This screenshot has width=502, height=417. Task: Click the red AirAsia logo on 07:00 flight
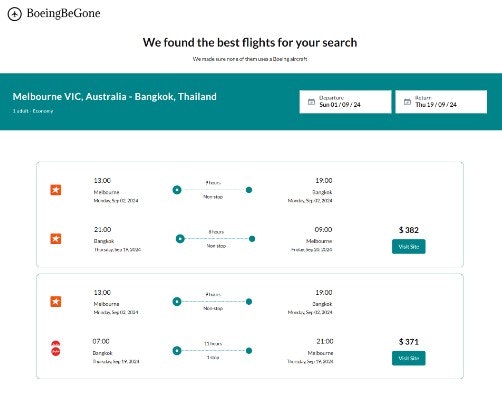[x=56, y=348]
